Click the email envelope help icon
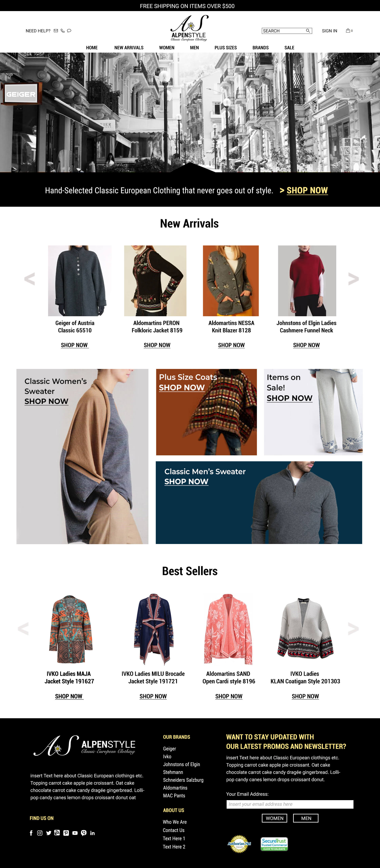This screenshot has width=380, height=868. [x=56, y=31]
